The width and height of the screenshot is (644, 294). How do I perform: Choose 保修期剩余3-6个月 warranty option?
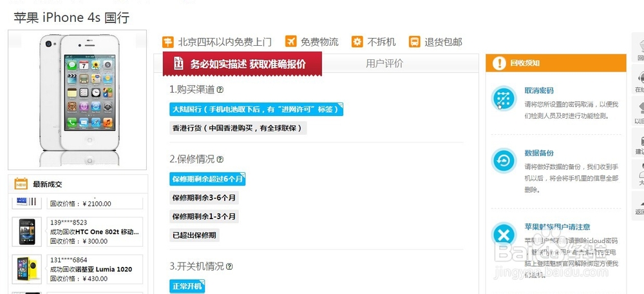pyautogui.click(x=204, y=198)
